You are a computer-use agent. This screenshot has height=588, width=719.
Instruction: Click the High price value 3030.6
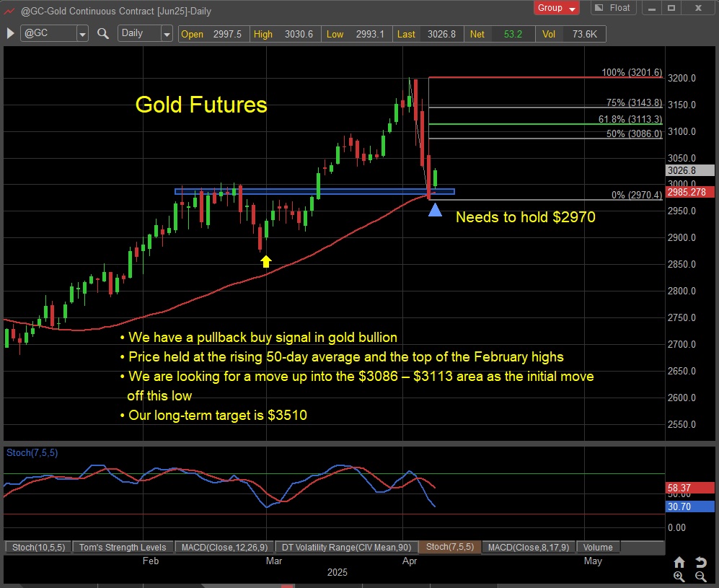click(299, 35)
